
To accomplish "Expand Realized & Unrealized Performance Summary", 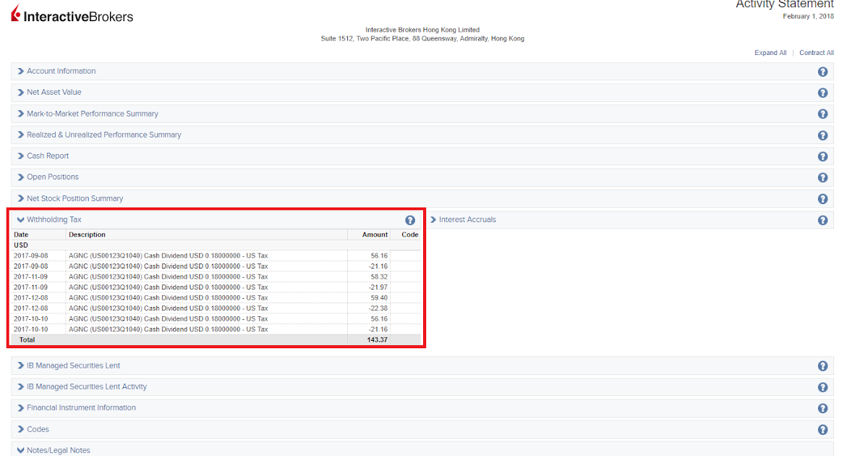I will 99,135.
